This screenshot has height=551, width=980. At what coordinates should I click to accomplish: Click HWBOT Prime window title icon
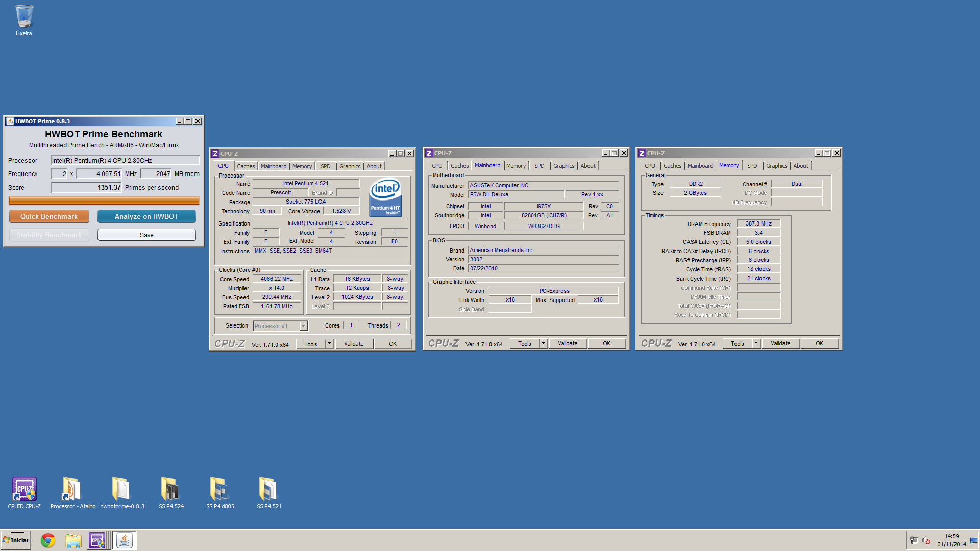point(10,121)
